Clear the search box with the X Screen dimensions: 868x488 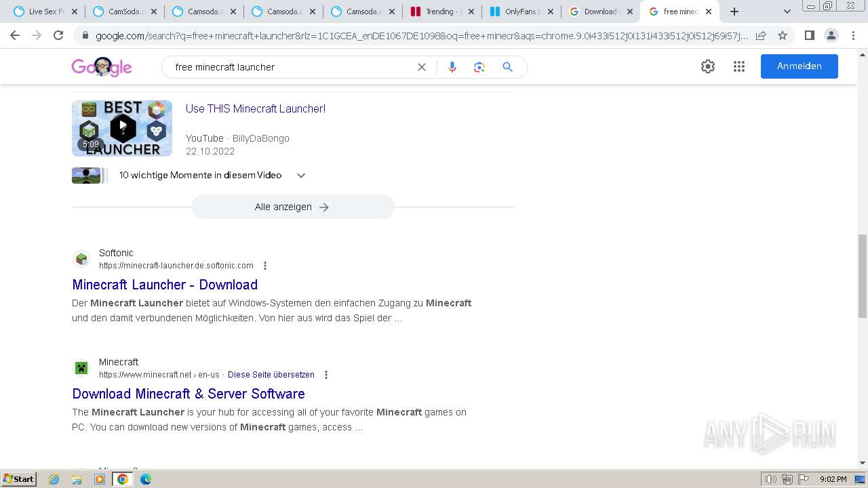pos(422,67)
